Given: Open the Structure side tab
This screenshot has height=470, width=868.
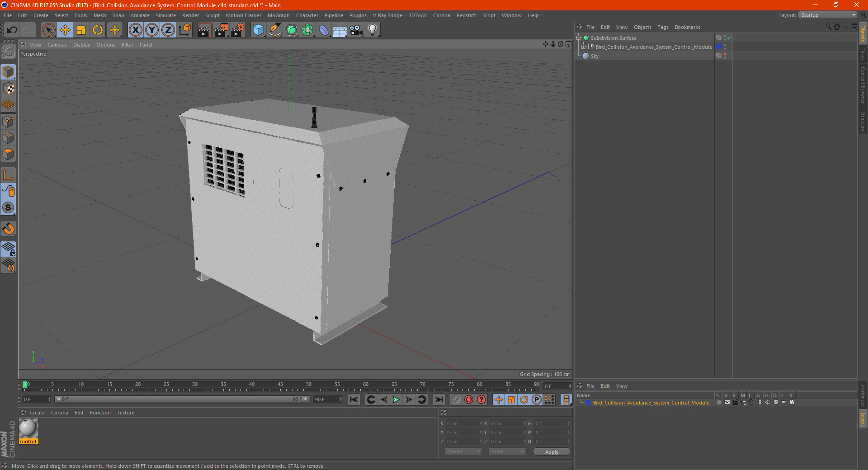Looking at the screenshot, I should tap(863, 121).
